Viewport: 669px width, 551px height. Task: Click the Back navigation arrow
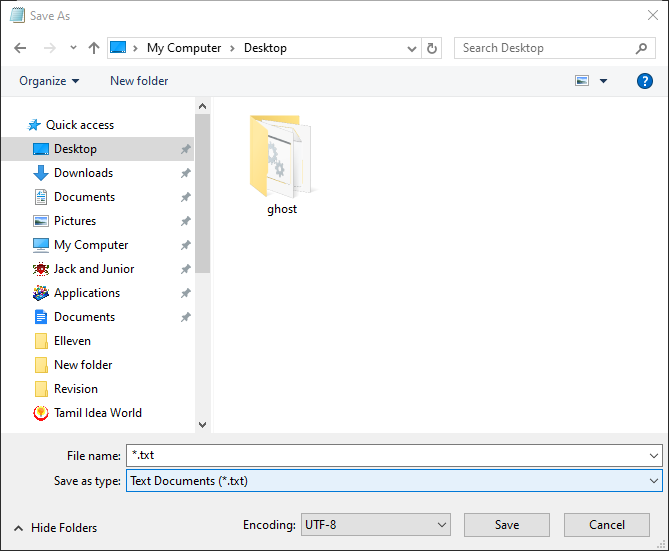tap(20, 48)
